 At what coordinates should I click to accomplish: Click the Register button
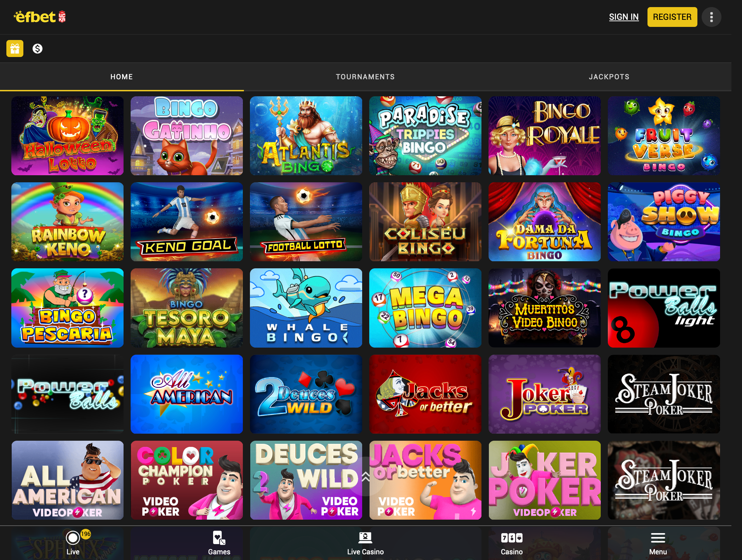pyautogui.click(x=672, y=17)
